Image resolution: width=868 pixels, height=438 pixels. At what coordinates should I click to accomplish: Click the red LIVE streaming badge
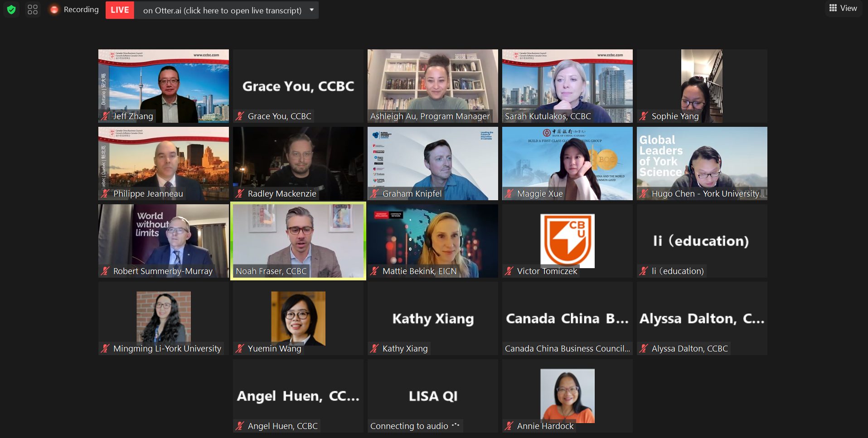tap(120, 10)
